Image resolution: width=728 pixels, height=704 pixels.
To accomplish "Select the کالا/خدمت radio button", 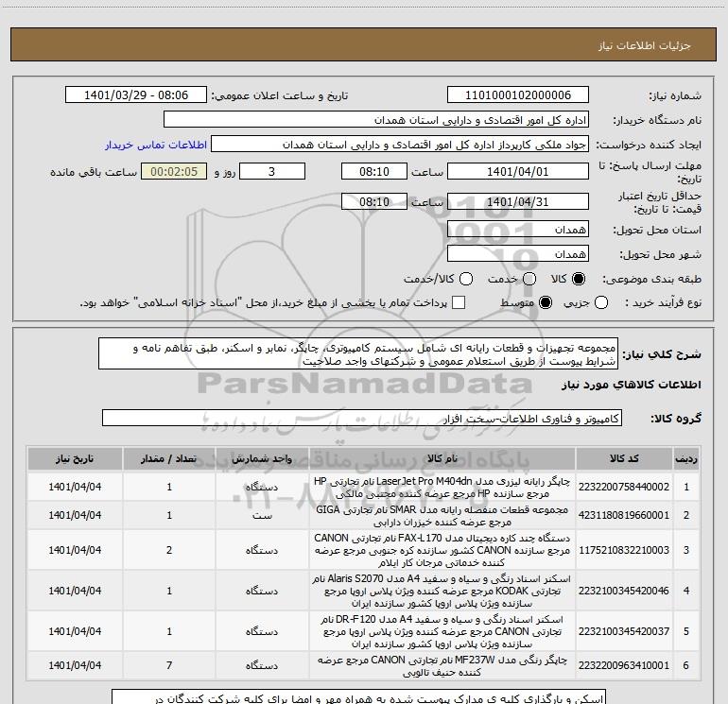I will 466,279.
